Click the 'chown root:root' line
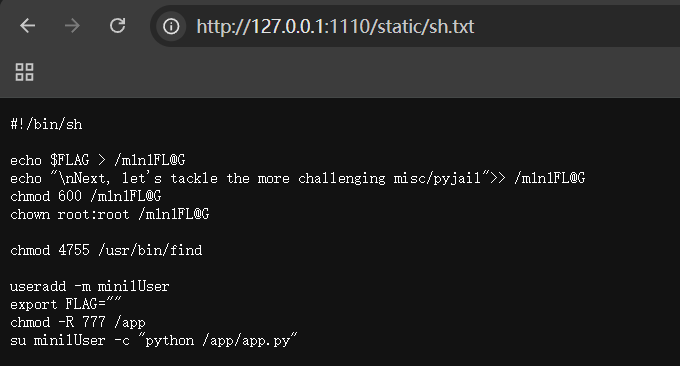This screenshot has height=366, width=680. [110, 214]
